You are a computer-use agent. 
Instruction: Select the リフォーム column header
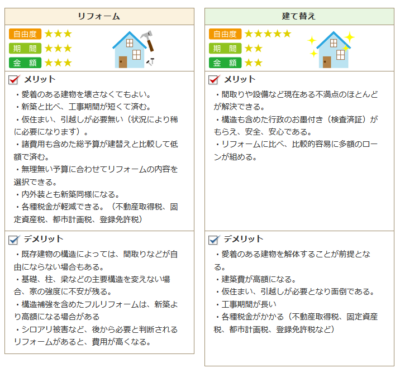pos(99,16)
